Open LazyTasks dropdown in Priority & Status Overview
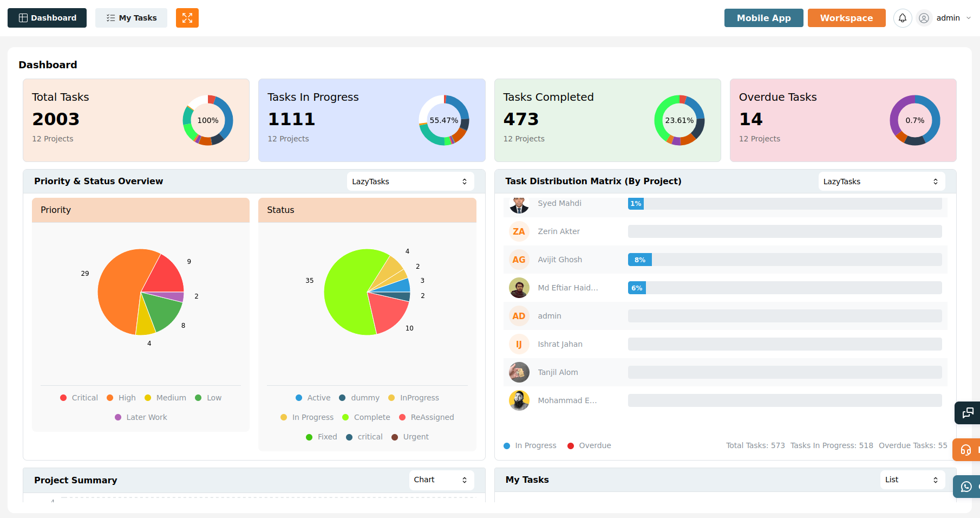Screen dimensions: 980x518 pos(410,182)
